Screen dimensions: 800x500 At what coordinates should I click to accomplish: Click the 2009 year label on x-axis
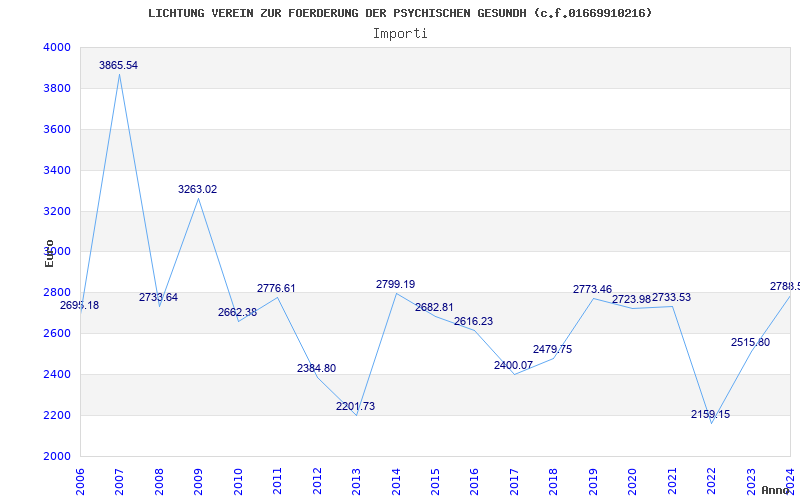[x=198, y=482]
